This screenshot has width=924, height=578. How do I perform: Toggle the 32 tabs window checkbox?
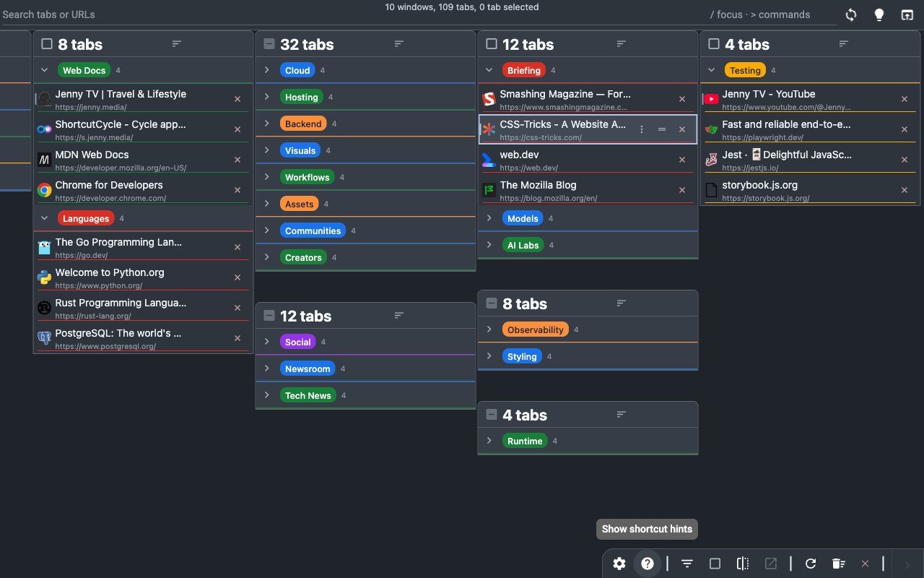pos(269,44)
